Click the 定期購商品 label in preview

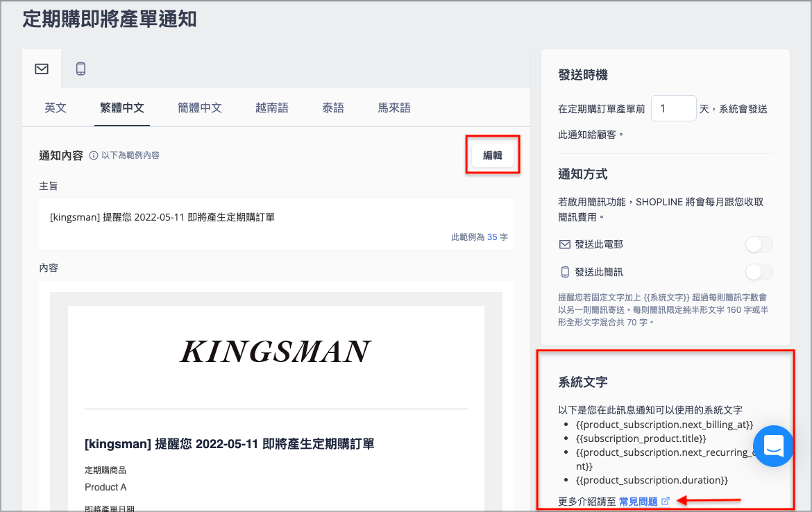tap(105, 470)
